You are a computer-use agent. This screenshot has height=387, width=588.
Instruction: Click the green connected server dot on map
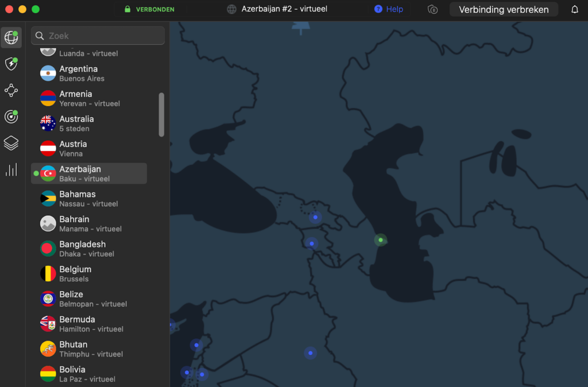381,240
